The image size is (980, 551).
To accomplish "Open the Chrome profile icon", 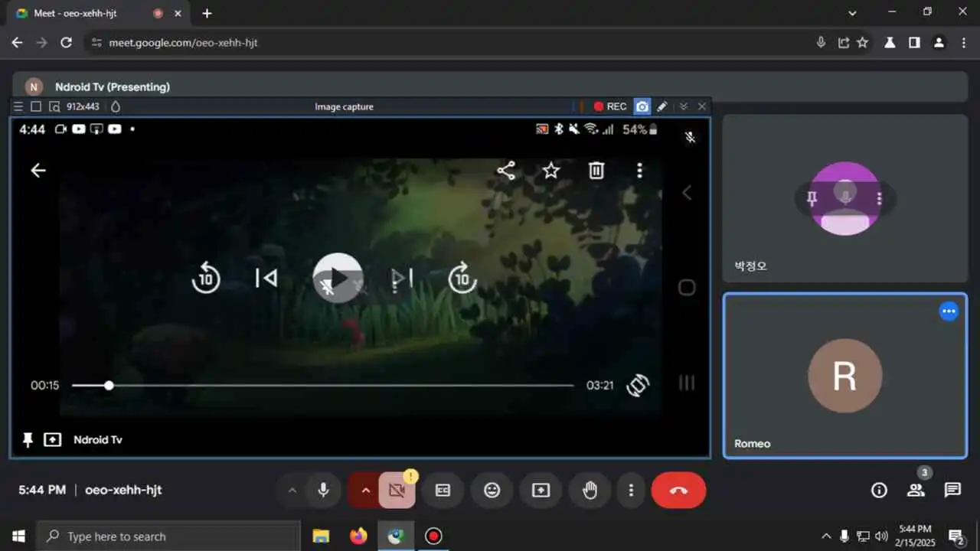I will click(x=939, y=43).
